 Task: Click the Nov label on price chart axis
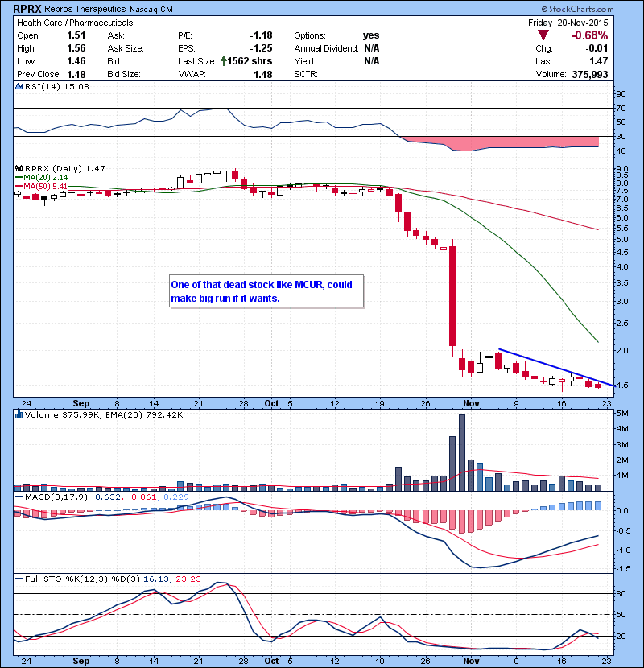[x=472, y=403]
